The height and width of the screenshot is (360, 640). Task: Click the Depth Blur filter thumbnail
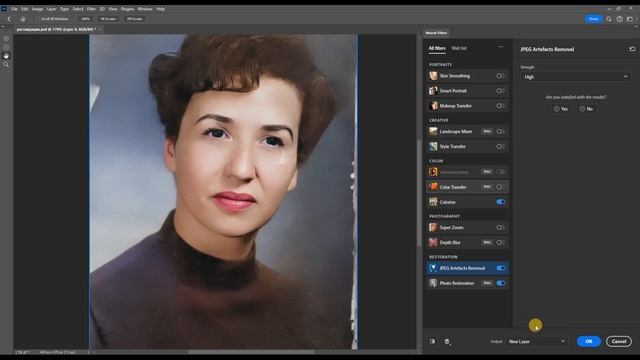433,242
